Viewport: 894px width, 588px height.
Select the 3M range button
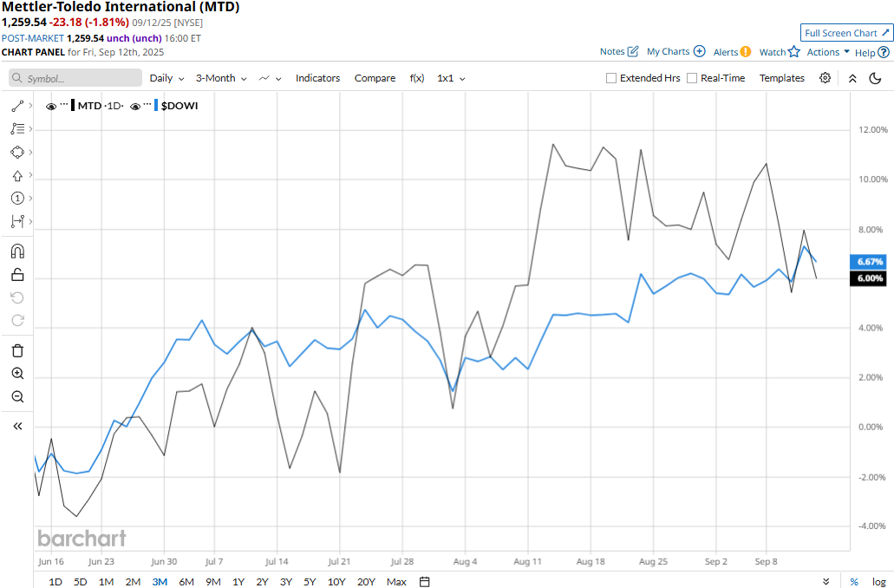(x=160, y=582)
